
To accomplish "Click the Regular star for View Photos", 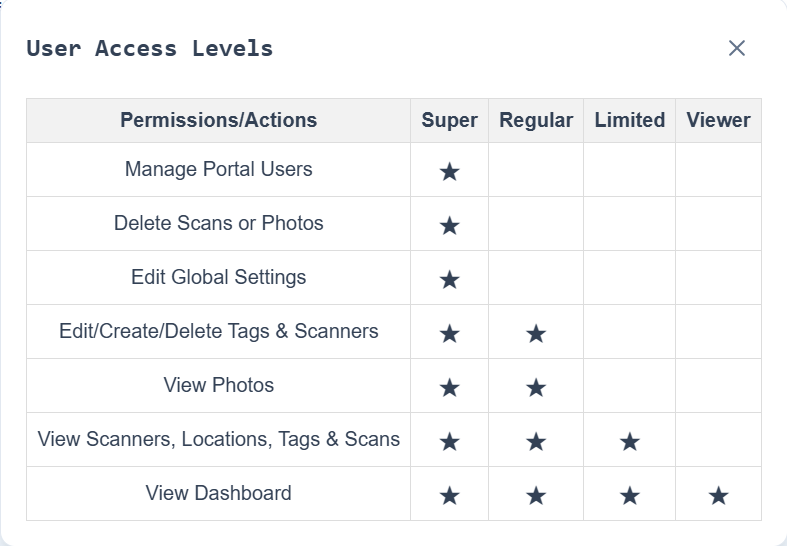I will 536,387.
